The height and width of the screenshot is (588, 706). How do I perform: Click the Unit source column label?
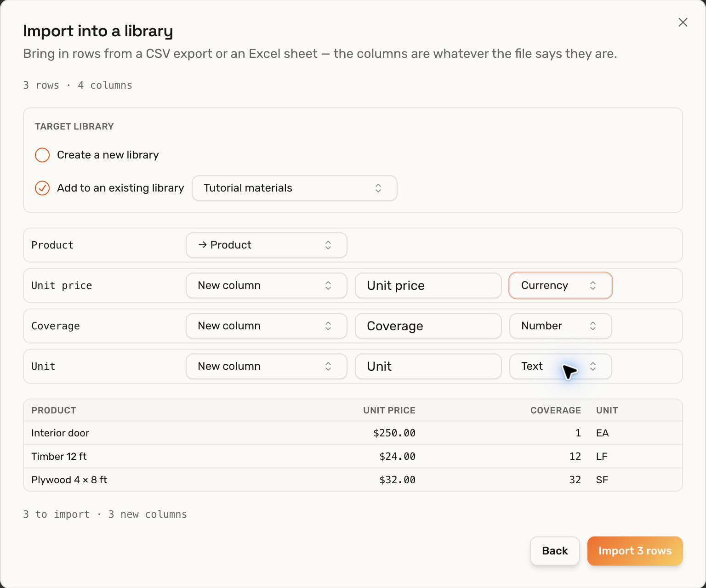pos(43,366)
